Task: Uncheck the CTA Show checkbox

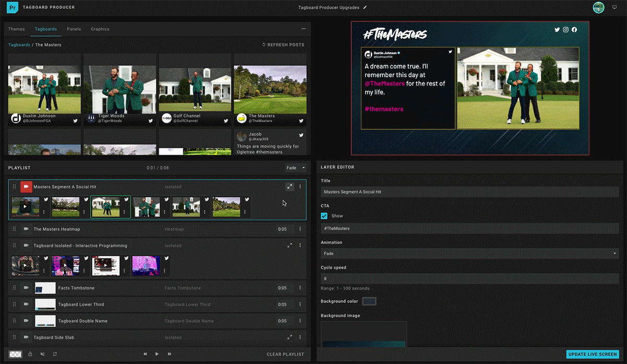Action: pyautogui.click(x=324, y=216)
